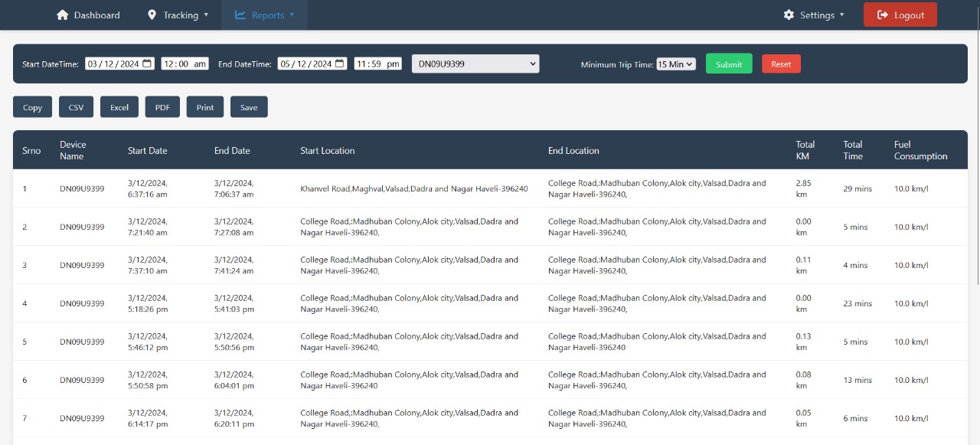This screenshot has height=445, width=980.
Task: Click the Reports chart icon
Action: coord(241,15)
